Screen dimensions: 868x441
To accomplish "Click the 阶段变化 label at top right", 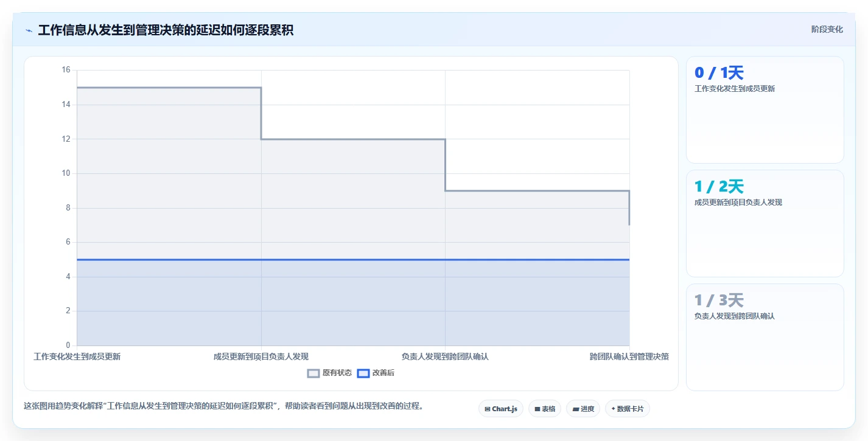I will (827, 29).
